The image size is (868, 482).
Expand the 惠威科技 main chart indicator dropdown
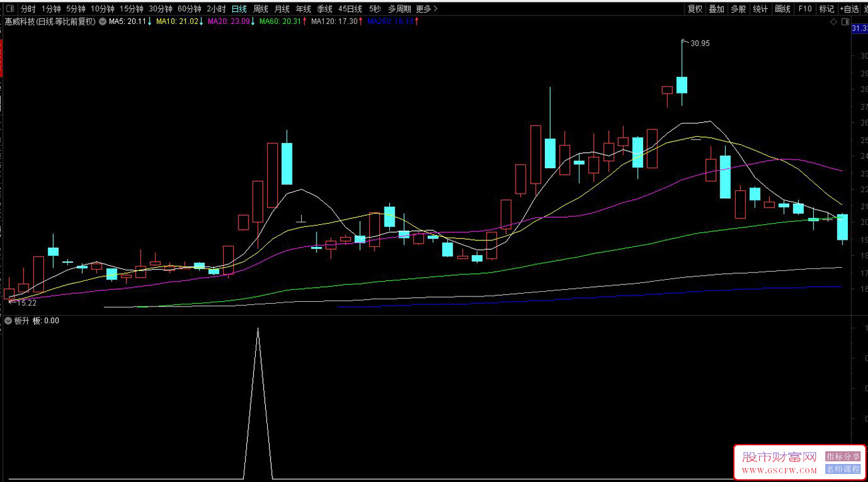102,21
